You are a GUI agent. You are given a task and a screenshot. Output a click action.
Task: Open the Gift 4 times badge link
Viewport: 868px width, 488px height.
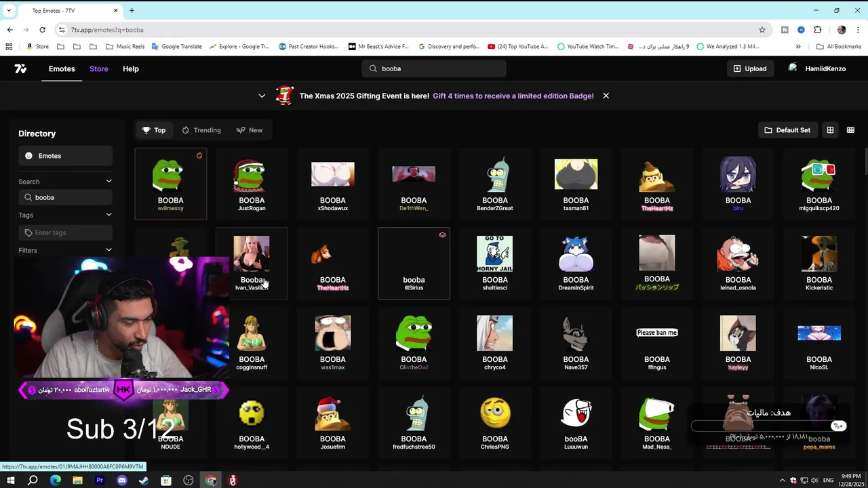click(513, 96)
